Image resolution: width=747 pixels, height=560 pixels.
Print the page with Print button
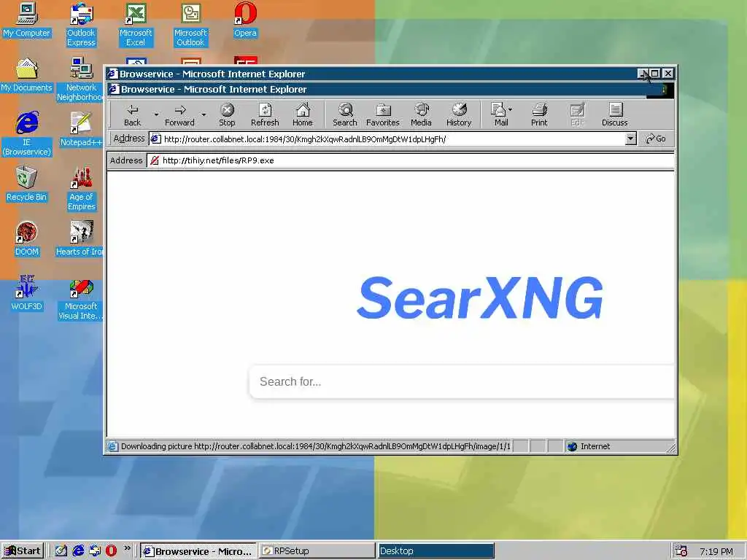point(539,114)
